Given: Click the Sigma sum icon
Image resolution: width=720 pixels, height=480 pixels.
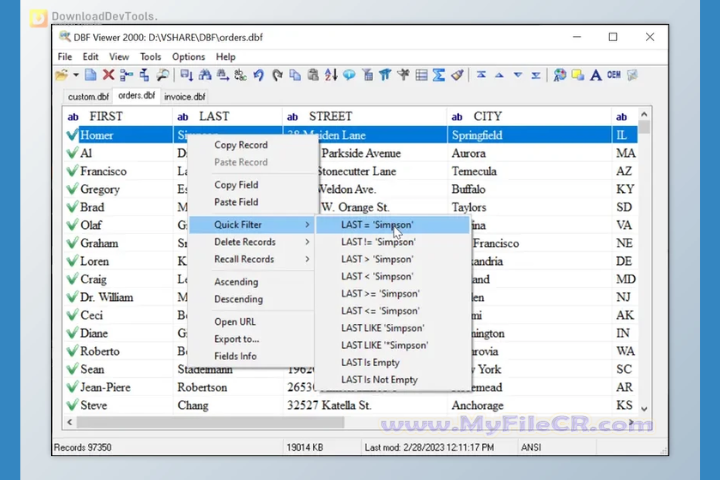Looking at the screenshot, I should click(x=439, y=75).
